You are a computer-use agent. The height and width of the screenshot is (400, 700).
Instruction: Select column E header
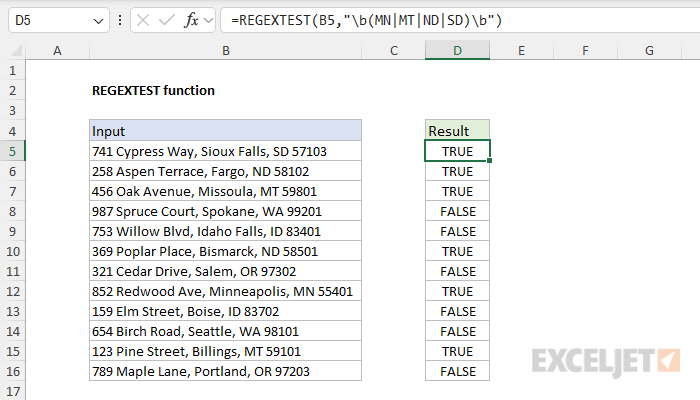click(x=521, y=51)
